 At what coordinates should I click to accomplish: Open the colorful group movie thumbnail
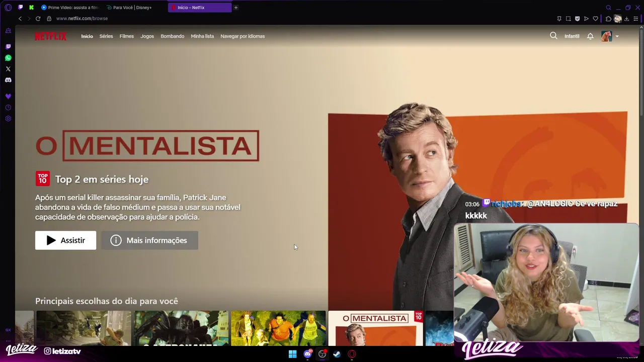[278, 328]
